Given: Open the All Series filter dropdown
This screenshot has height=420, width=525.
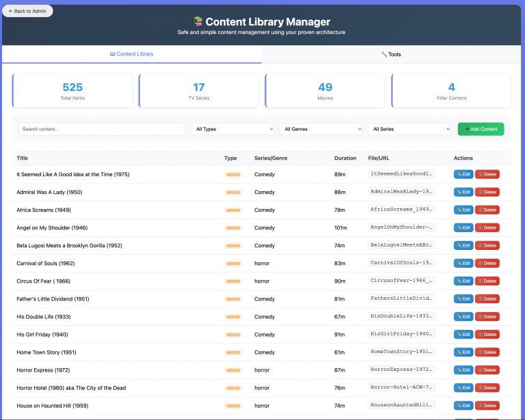Looking at the screenshot, I should coord(409,129).
